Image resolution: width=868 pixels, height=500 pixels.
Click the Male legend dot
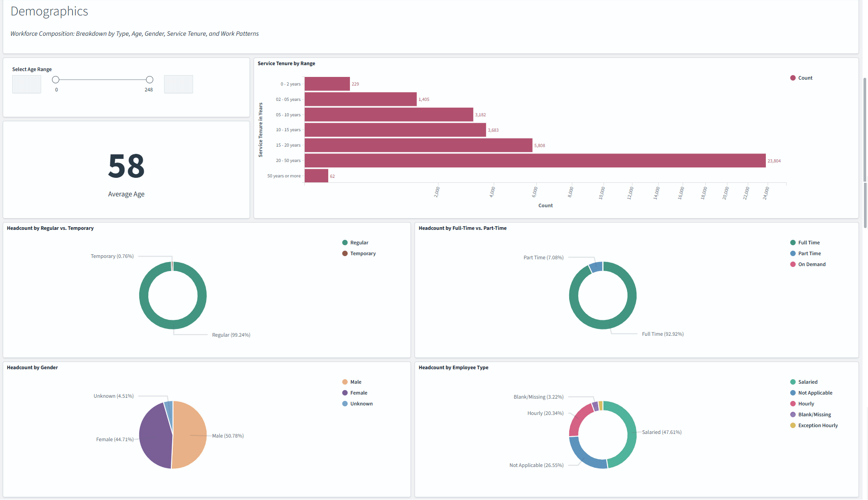coord(345,382)
